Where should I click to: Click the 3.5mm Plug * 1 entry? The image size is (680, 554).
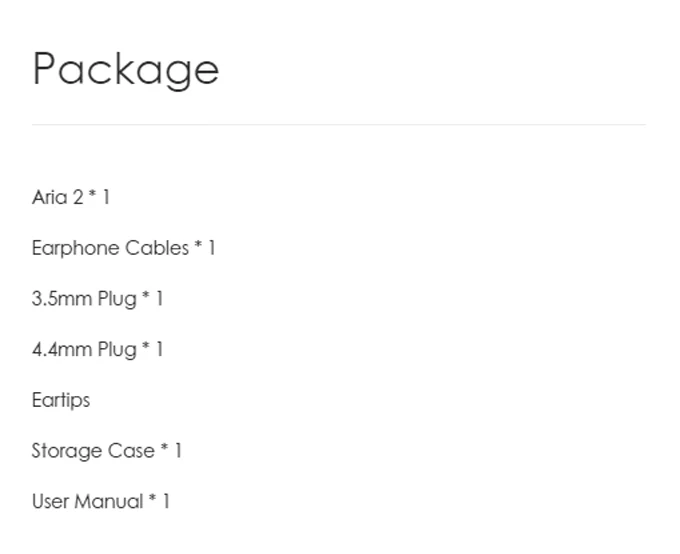pos(98,299)
